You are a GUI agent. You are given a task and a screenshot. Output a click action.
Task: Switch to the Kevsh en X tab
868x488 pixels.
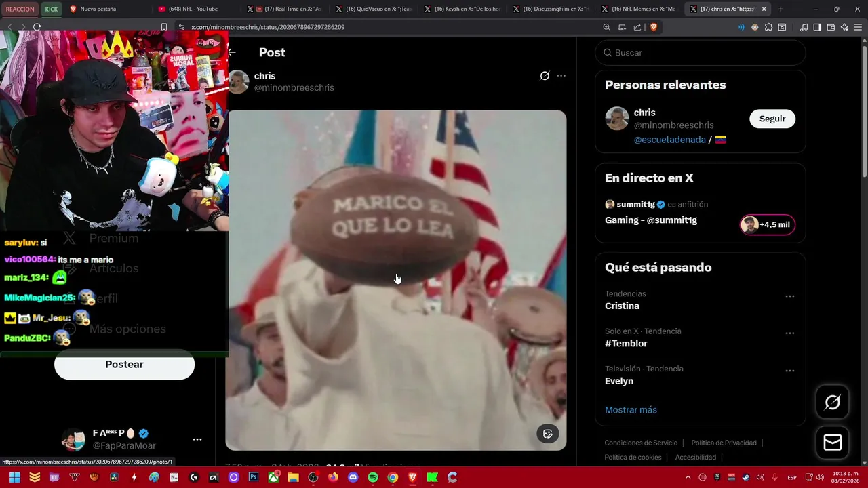click(x=463, y=9)
